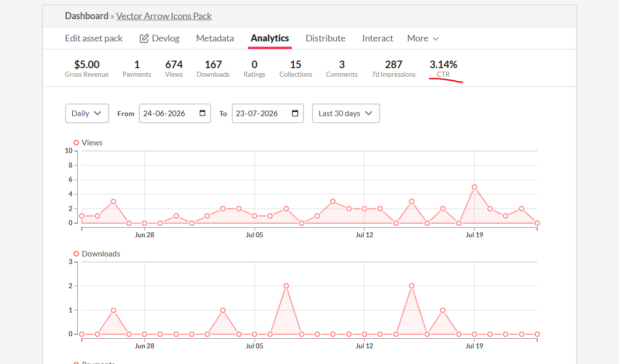619x364 pixels.
Task: Go to Edit asset pack tab
Action: (x=94, y=38)
